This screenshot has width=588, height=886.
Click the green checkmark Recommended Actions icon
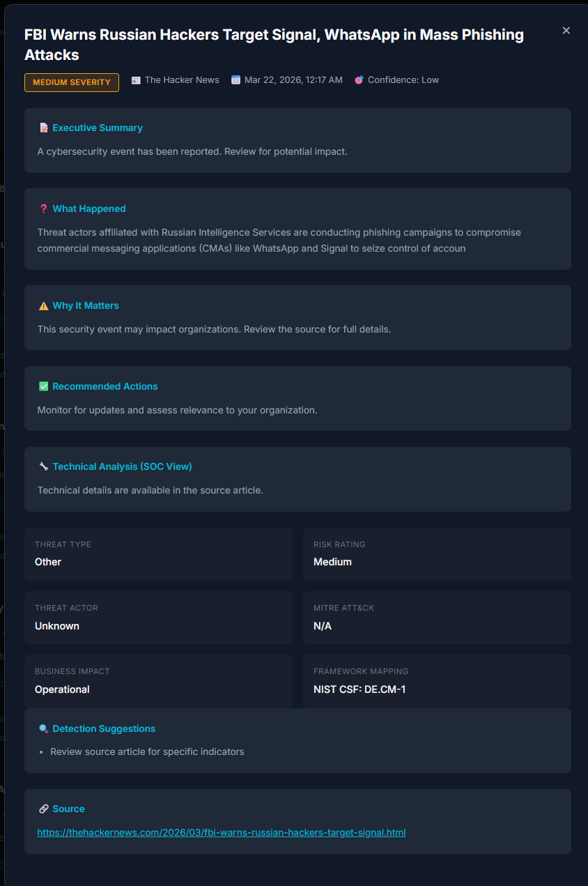[44, 386]
